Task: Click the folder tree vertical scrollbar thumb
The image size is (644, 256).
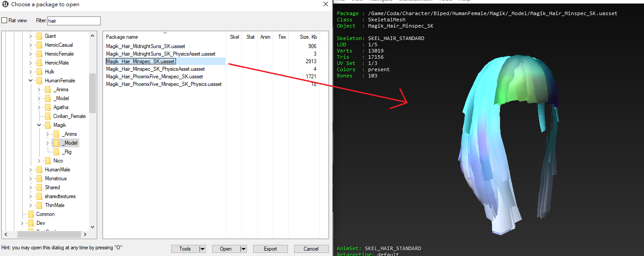Action: (x=93, y=93)
